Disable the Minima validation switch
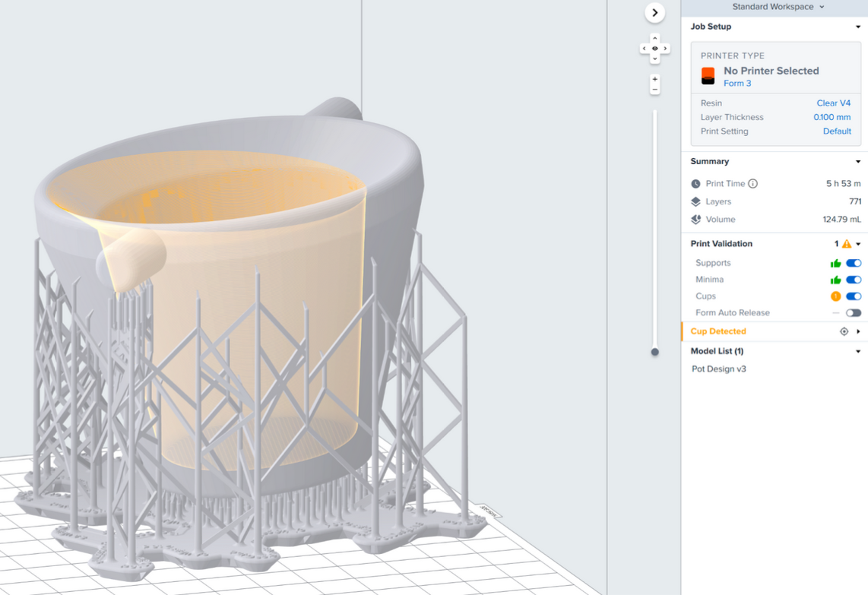868x595 pixels. pos(854,280)
